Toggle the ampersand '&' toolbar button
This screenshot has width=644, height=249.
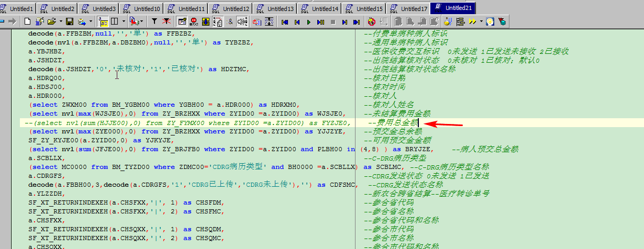(230, 21)
